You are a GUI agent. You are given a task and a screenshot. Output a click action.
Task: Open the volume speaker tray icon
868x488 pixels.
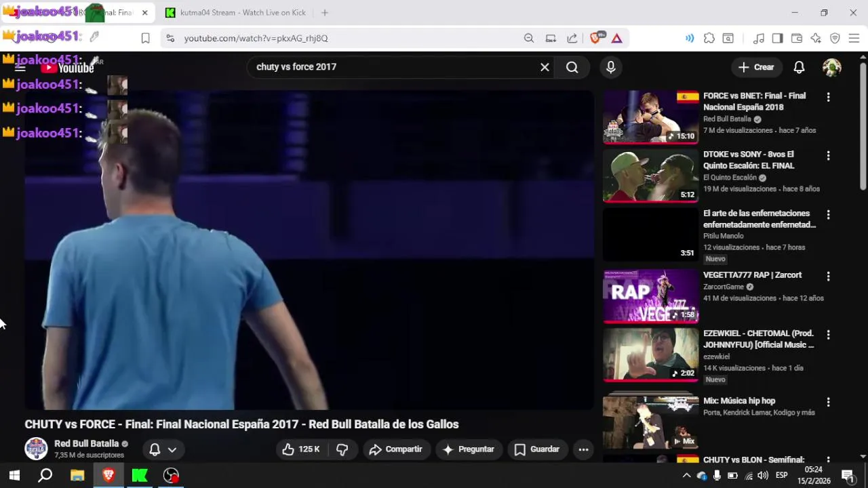[763, 476]
